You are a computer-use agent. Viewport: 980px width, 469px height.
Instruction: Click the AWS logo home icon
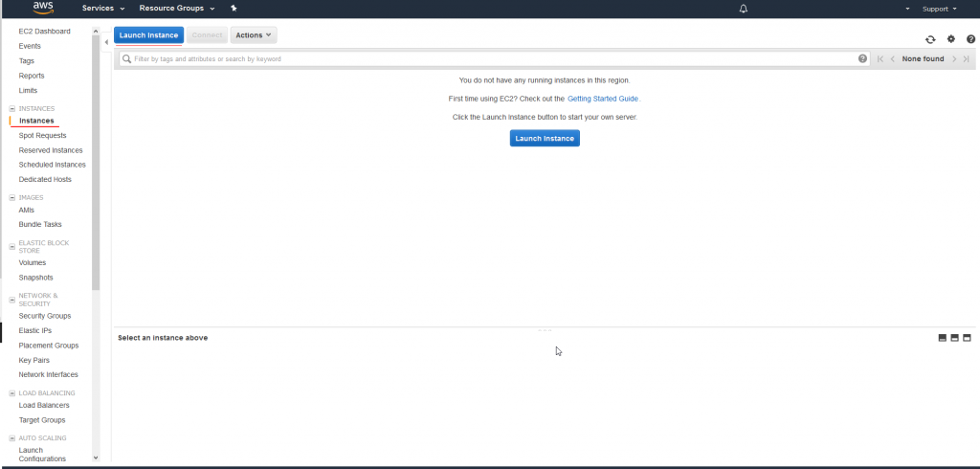(43, 8)
